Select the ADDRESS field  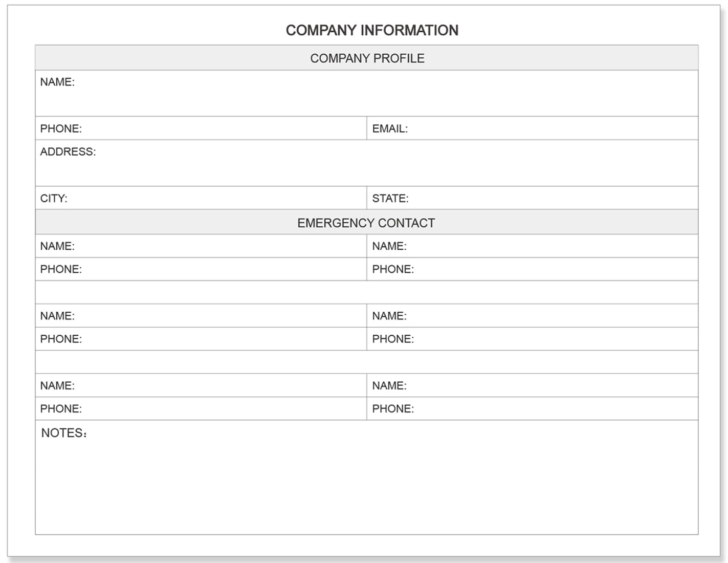[x=366, y=163]
